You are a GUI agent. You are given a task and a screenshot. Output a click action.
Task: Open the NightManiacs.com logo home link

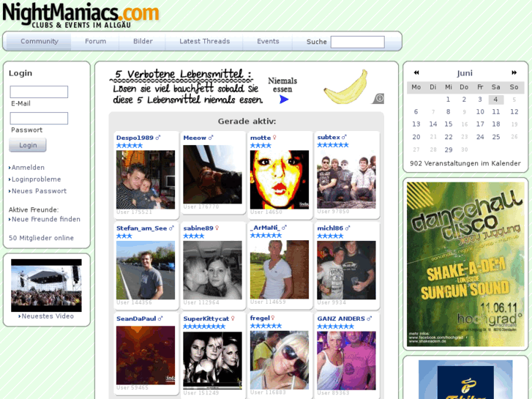click(x=80, y=14)
